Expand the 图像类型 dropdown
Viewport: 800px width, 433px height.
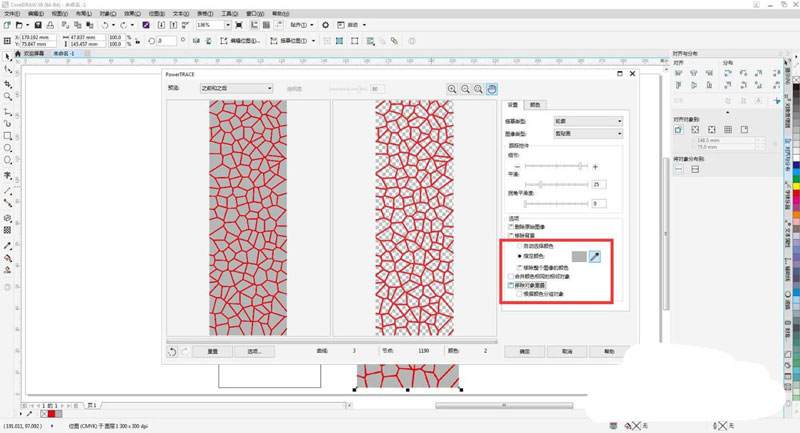pos(589,132)
